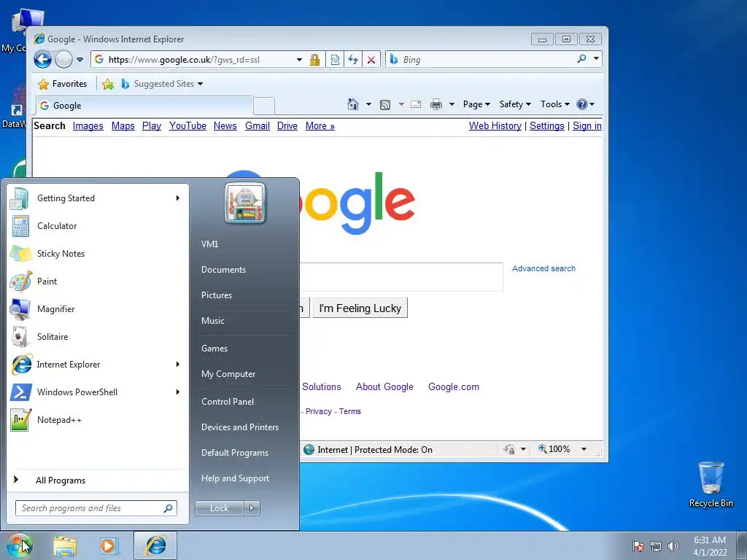Click the RSS Feeds icon

[x=385, y=104]
